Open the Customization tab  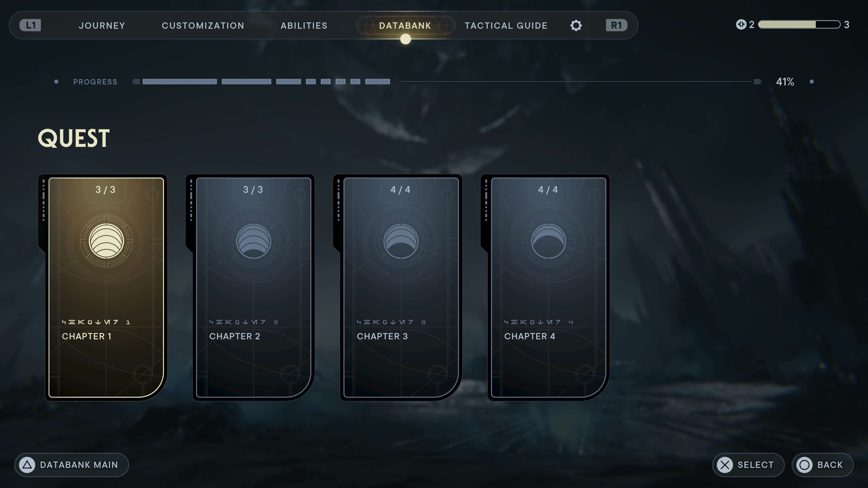[x=203, y=26]
